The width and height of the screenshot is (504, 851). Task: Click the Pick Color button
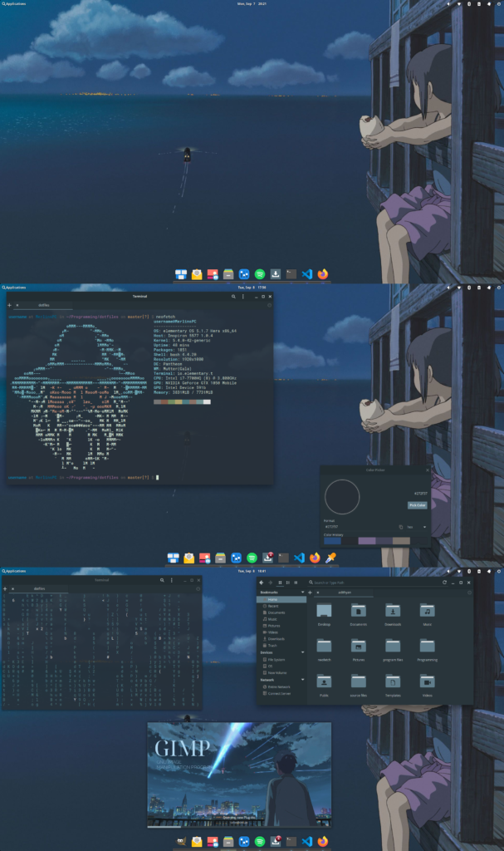[417, 505]
